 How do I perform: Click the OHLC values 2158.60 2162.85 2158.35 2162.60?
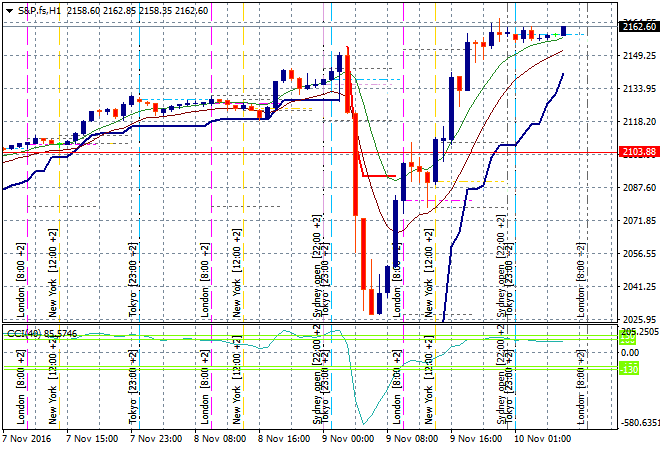(x=138, y=11)
